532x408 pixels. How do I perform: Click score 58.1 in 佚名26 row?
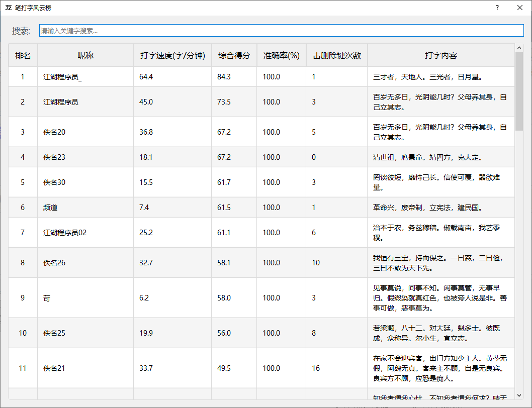coord(224,263)
